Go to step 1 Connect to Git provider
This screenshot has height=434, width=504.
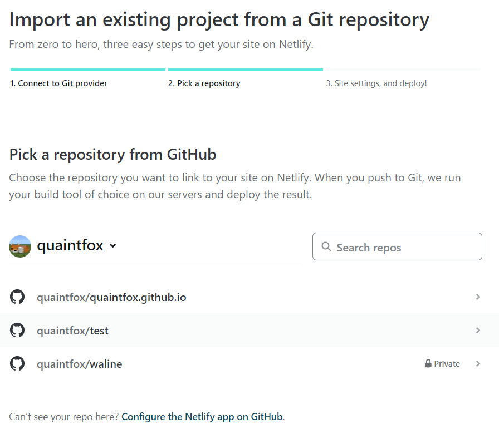click(x=58, y=83)
